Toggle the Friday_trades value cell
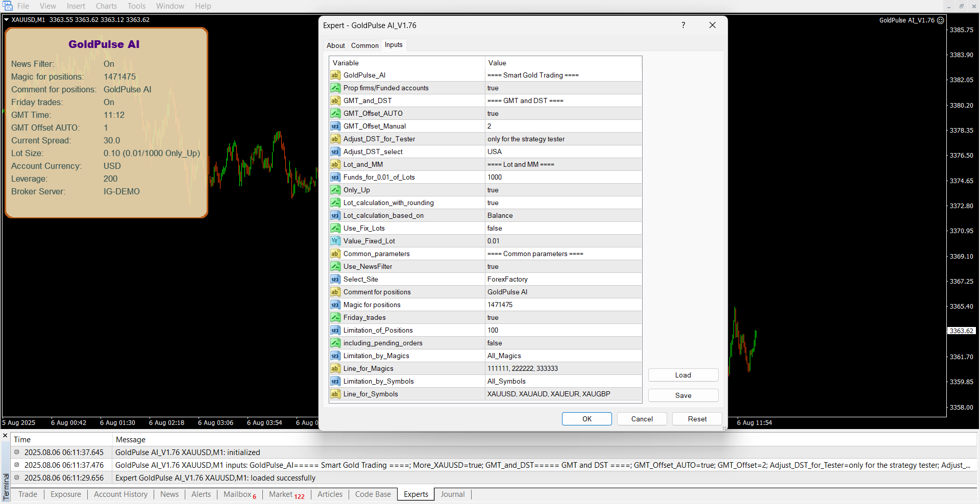Image resolution: width=980 pixels, height=504 pixels. point(561,318)
